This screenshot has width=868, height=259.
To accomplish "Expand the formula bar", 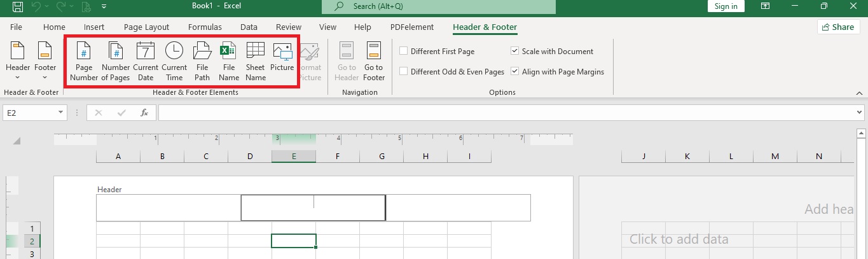I will 860,113.
